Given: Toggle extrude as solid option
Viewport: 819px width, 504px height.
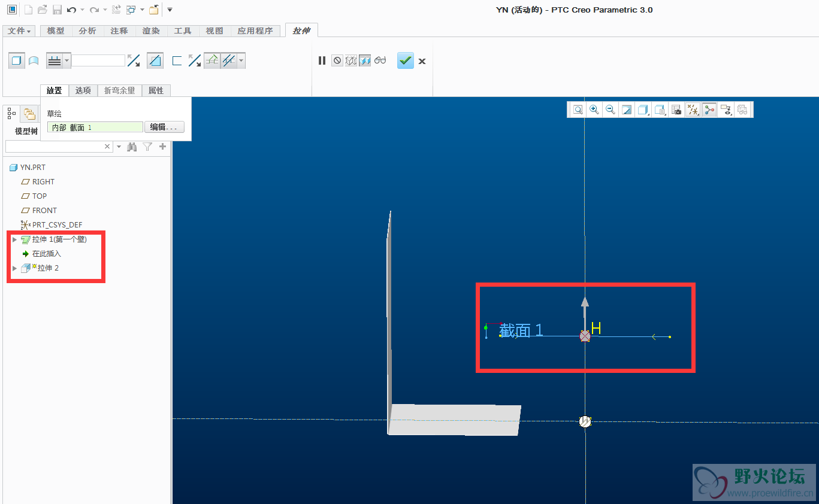Looking at the screenshot, I should click(17, 60).
